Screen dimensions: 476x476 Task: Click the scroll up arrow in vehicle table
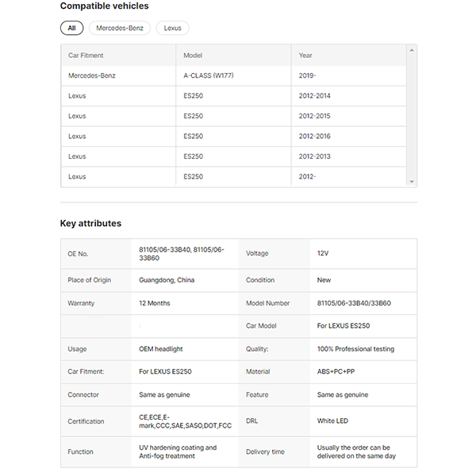[x=411, y=50]
